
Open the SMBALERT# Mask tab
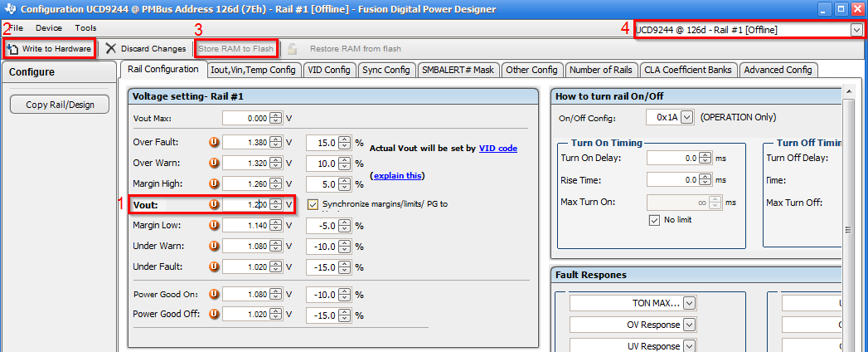click(x=458, y=70)
